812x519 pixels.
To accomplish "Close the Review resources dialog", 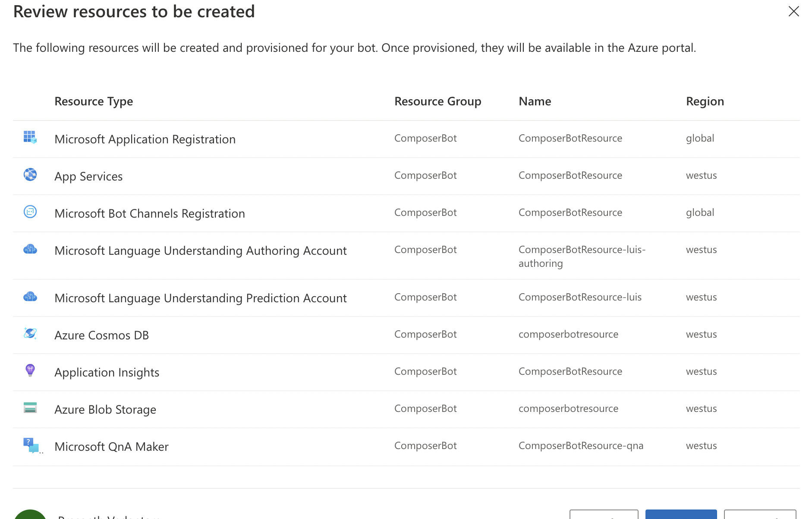I will pos(793,11).
